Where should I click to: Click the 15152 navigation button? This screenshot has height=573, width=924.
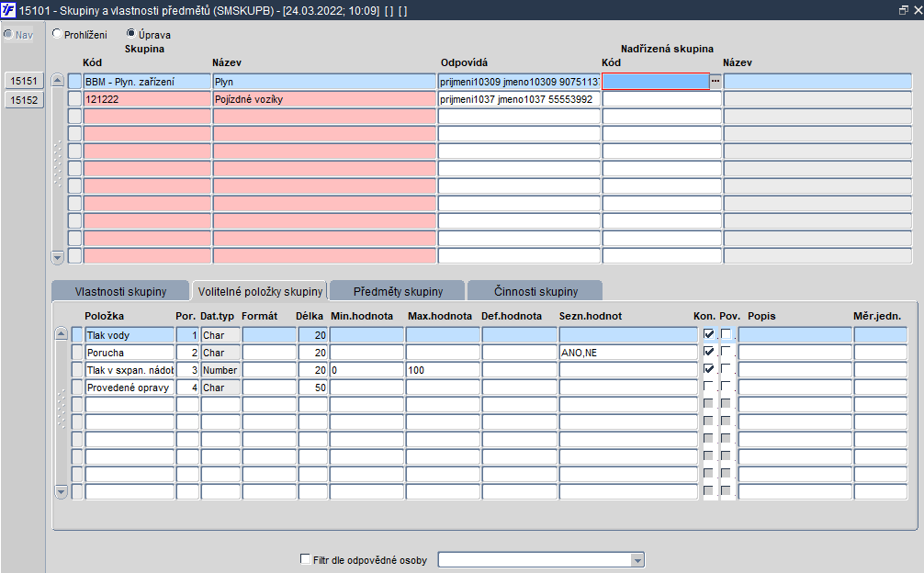point(24,100)
